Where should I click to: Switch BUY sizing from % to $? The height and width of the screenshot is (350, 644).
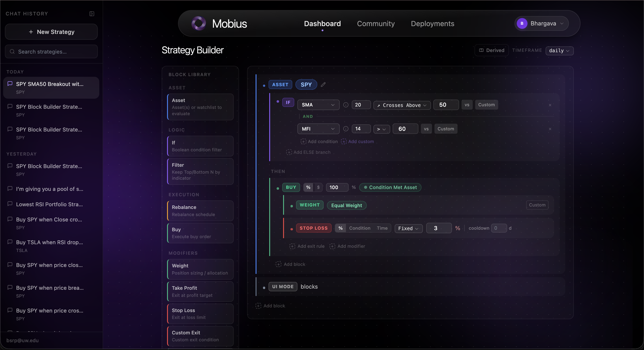(318, 187)
